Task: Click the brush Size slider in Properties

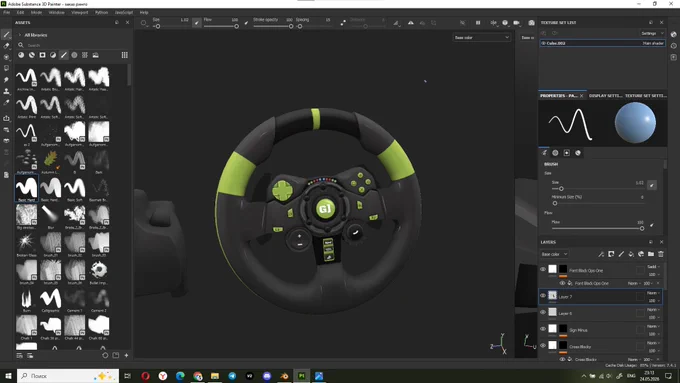Action: [x=597, y=189]
